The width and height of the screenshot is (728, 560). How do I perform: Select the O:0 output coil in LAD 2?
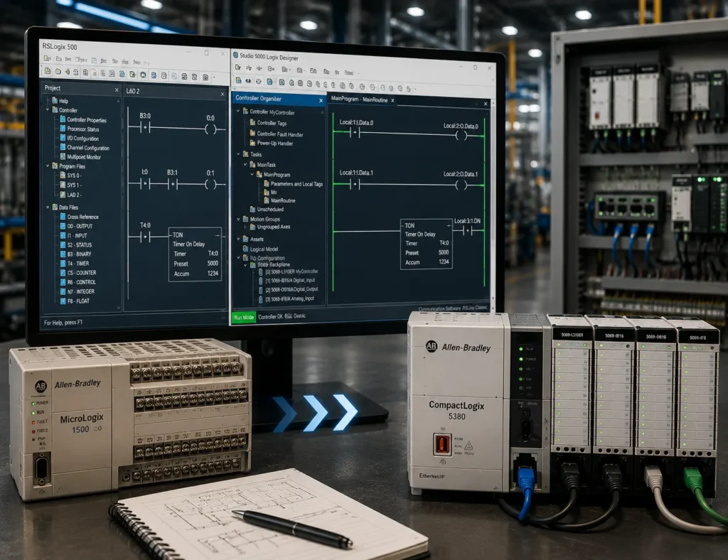click(x=210, y=129)
